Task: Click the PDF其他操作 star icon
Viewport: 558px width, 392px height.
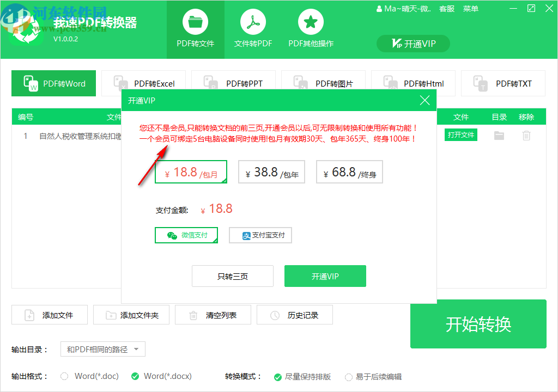Action: click(x=310, y=22)
